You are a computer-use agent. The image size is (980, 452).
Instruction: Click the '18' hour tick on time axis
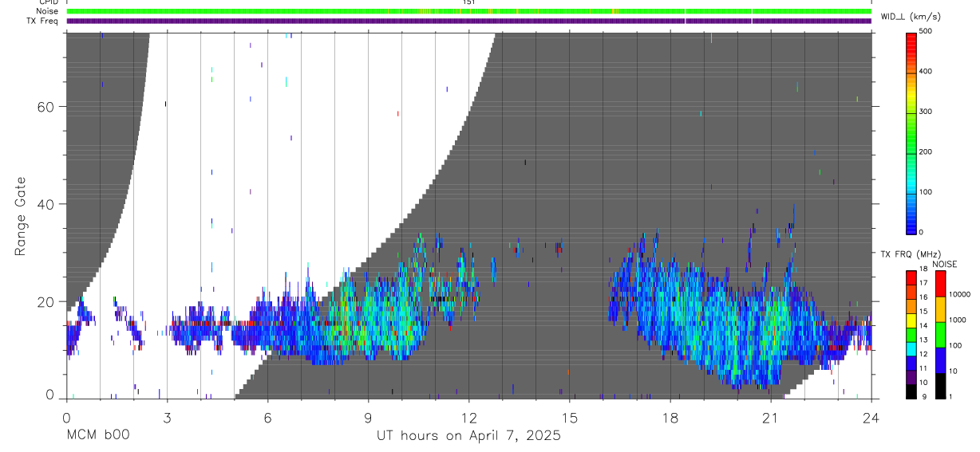pyautogui.click(x=670, y=417)
